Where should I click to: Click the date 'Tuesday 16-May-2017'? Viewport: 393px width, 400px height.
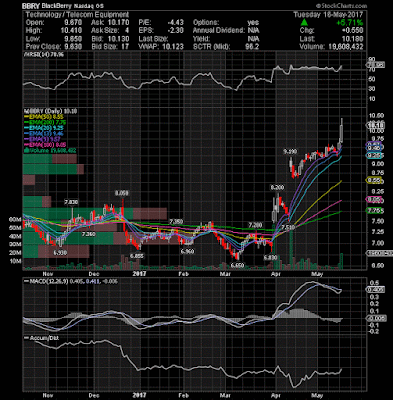(x=328, y=15)
